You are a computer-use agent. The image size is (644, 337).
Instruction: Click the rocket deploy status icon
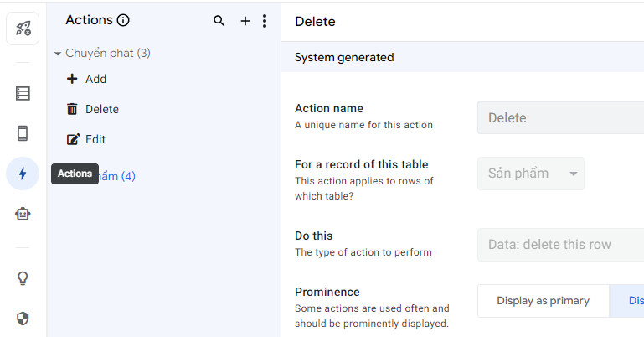coord(23,29)
